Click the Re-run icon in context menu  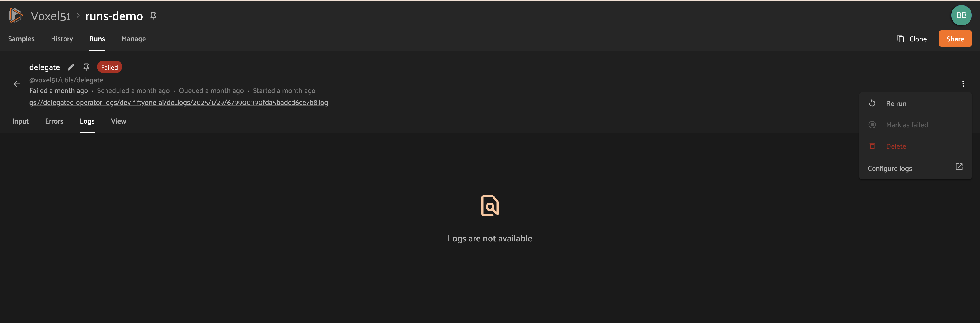pos(872,103)
